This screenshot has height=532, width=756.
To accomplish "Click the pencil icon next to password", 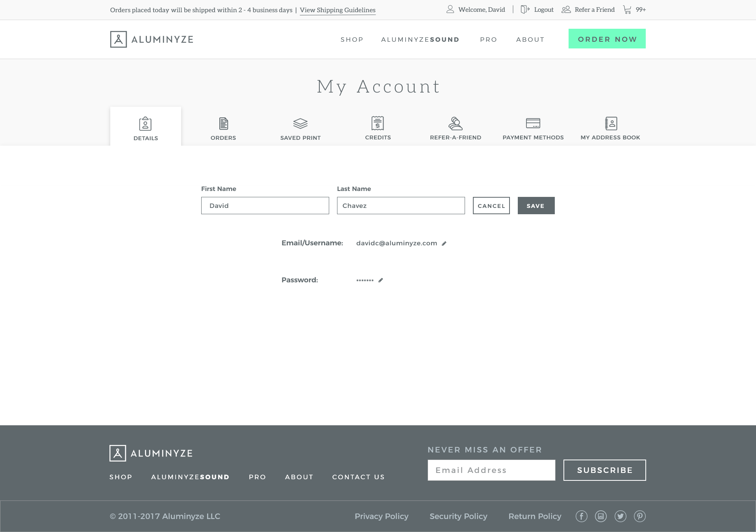I will click(x=380, y=280).
